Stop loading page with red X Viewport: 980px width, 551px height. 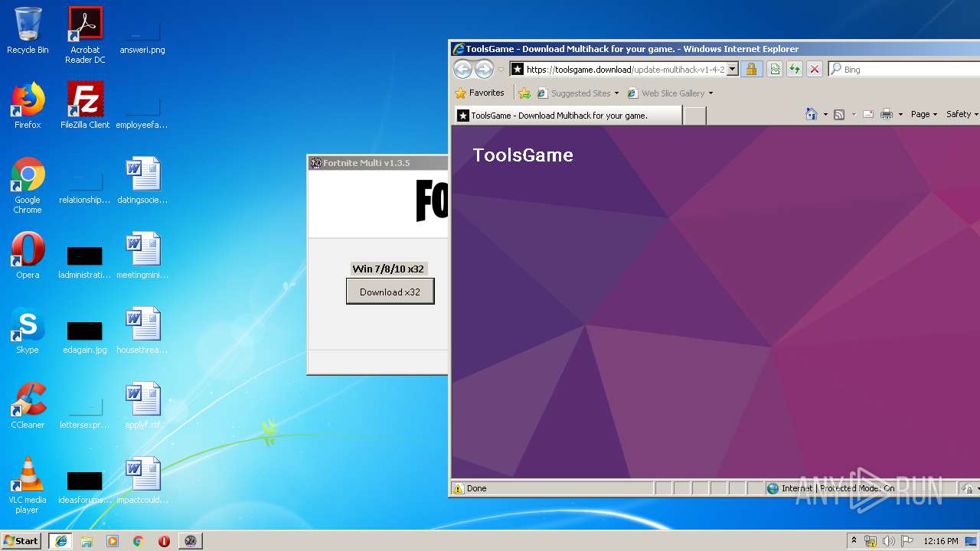(x=815, y=70)
